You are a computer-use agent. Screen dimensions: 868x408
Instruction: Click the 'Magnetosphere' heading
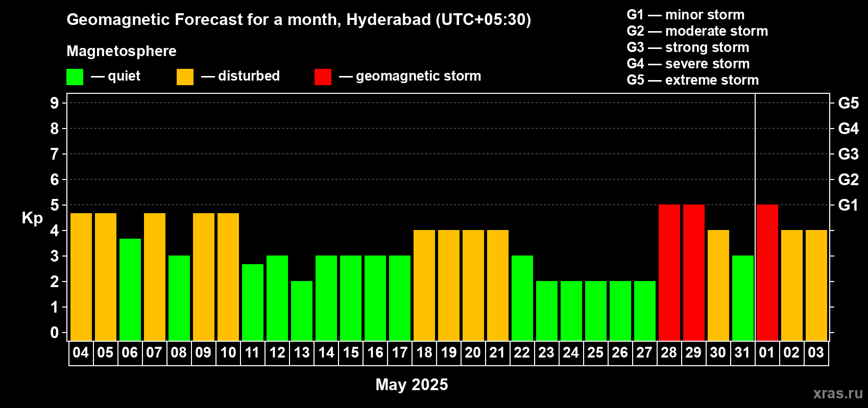[x=122, y=51]
